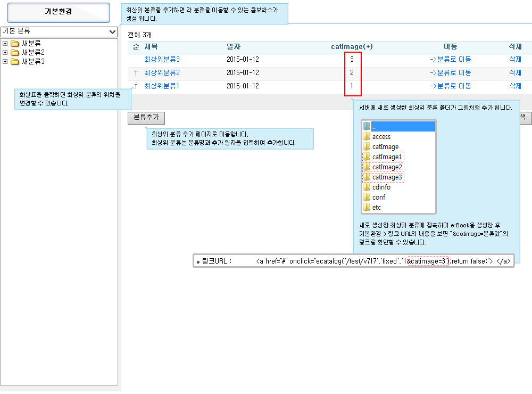
Task: Select the parent directory '..' entry
Action: click(398, 127)
